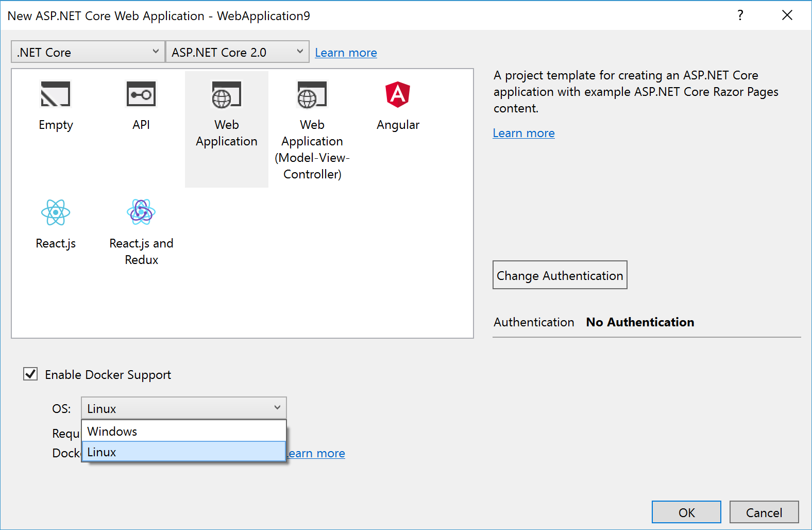This screenshot has height=530, width=812.
Task: Open the .NET Core framework dropdown
Action: pos(88,52)
